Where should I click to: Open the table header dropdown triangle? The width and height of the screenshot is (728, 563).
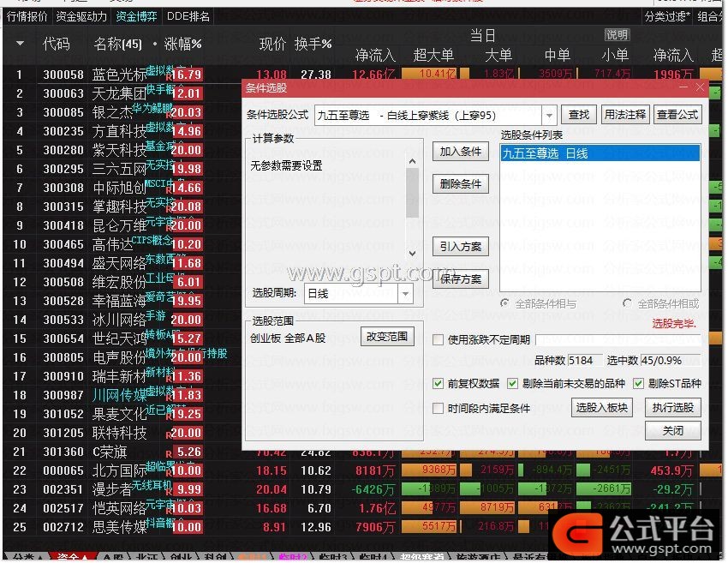pyautogui.click(x=20, y=44)
